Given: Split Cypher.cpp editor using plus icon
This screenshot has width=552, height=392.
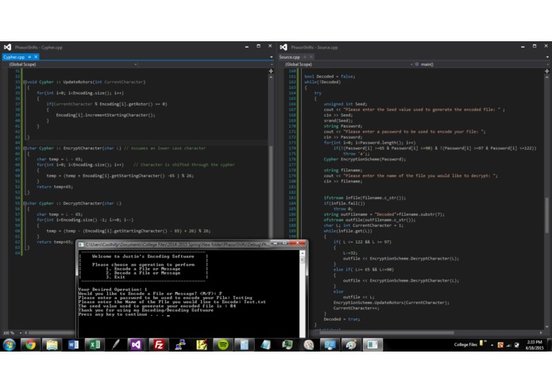Looking at the screenshot, I should click(x=271, y=71).
